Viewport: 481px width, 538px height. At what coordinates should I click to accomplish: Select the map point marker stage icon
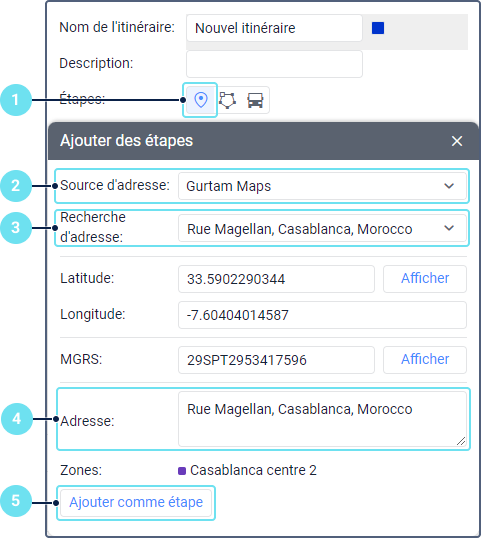[x=201, y=100]
